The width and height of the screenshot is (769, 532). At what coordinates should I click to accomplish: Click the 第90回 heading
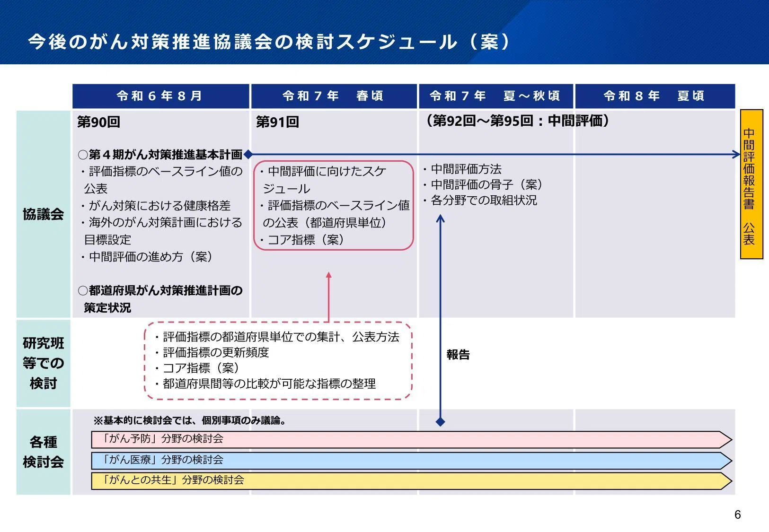click(x=99, y=122)
